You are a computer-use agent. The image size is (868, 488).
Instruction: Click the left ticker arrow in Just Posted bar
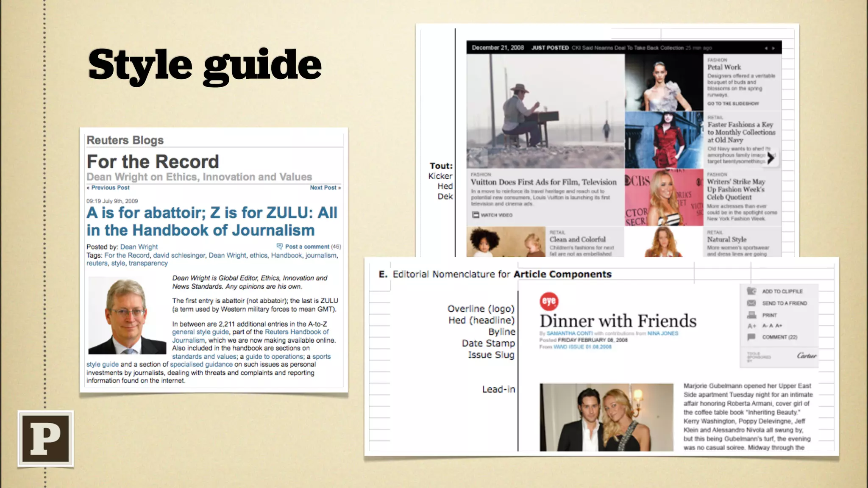click(x=766, y=48)
